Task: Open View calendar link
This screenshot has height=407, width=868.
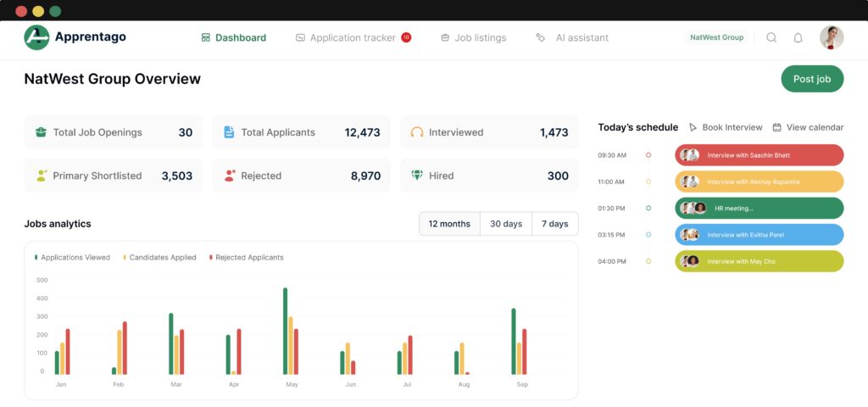Action: [808, 127]
